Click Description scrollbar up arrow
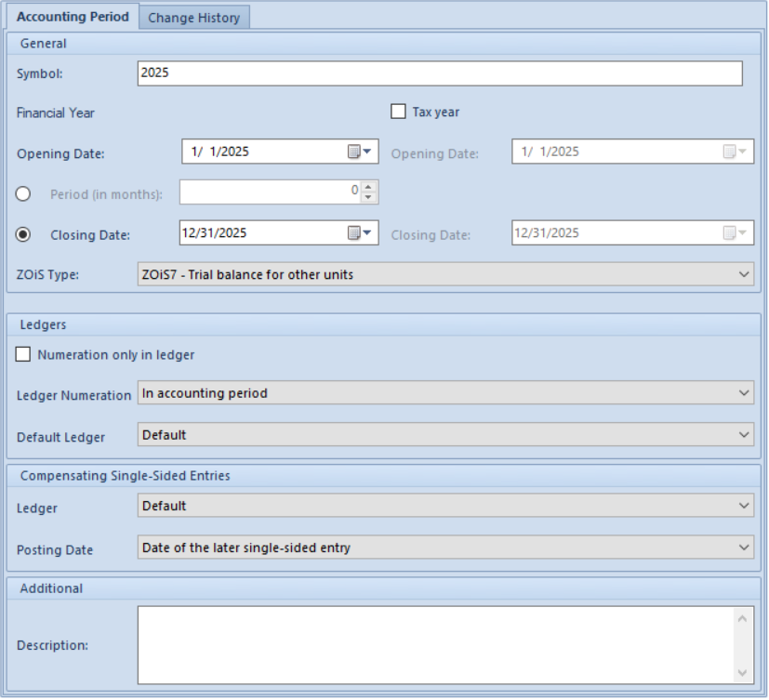The image size is (769, 700). (743, 619)
